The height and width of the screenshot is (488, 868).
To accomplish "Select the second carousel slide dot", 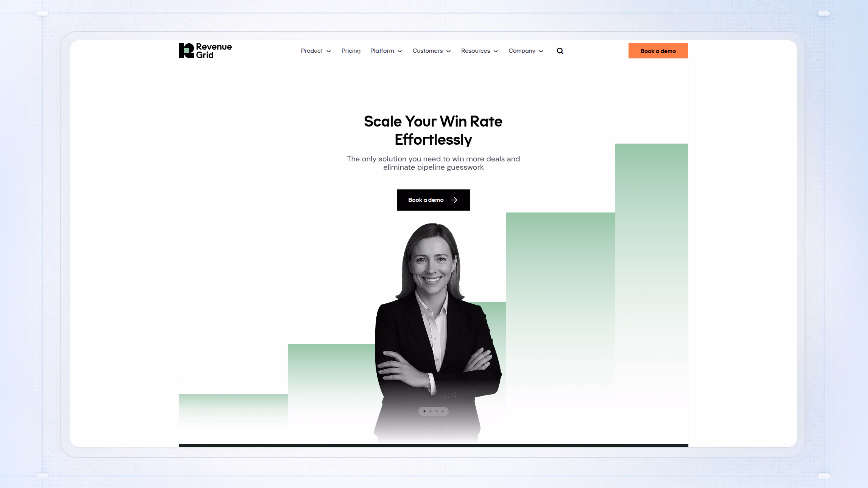I will click(x=430, y=411).
